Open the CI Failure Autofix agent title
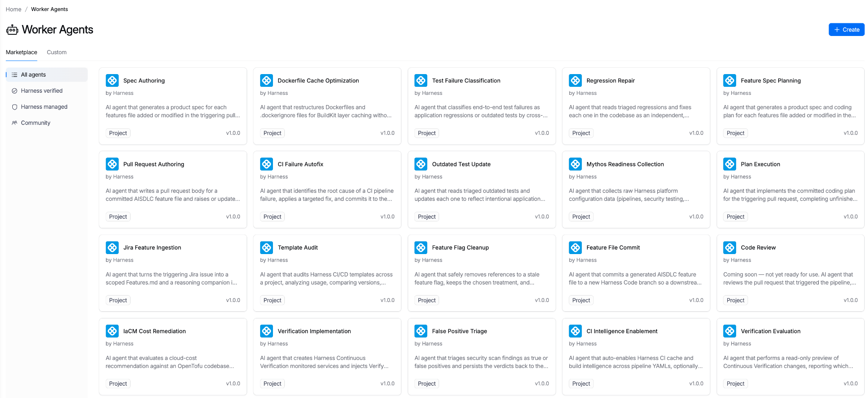 [300, 164]
